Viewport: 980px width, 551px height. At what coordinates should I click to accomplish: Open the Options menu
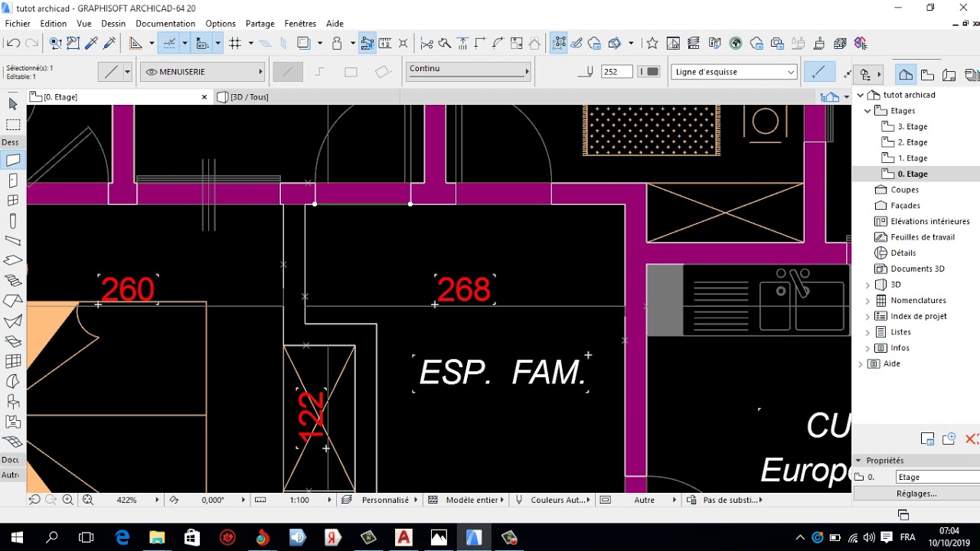click(220, 24)
